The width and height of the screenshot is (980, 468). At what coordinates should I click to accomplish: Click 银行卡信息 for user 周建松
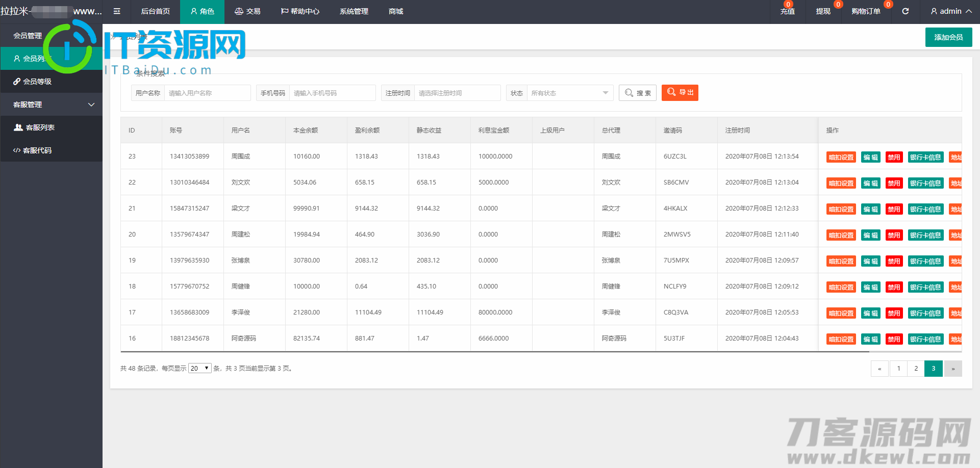point(925,235)
